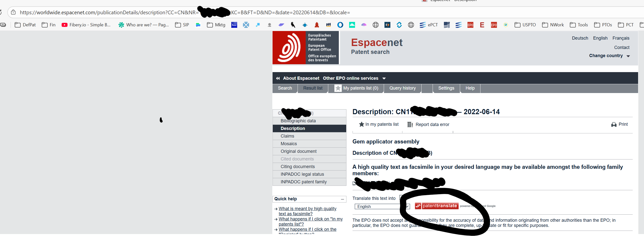This screenshot has width=644, height=236.
Task: Click the Print icon
Action: [x=614, y=125]
